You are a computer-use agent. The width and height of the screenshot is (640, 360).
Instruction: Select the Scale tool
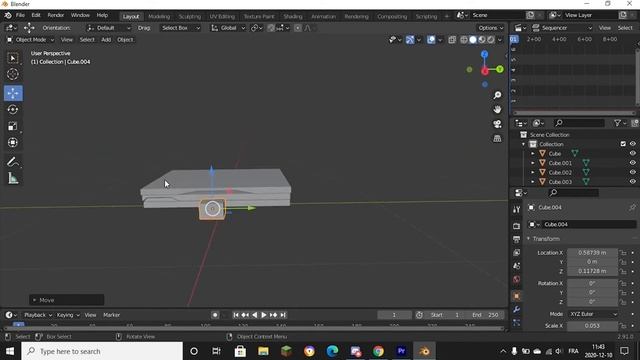pos(13,126)
